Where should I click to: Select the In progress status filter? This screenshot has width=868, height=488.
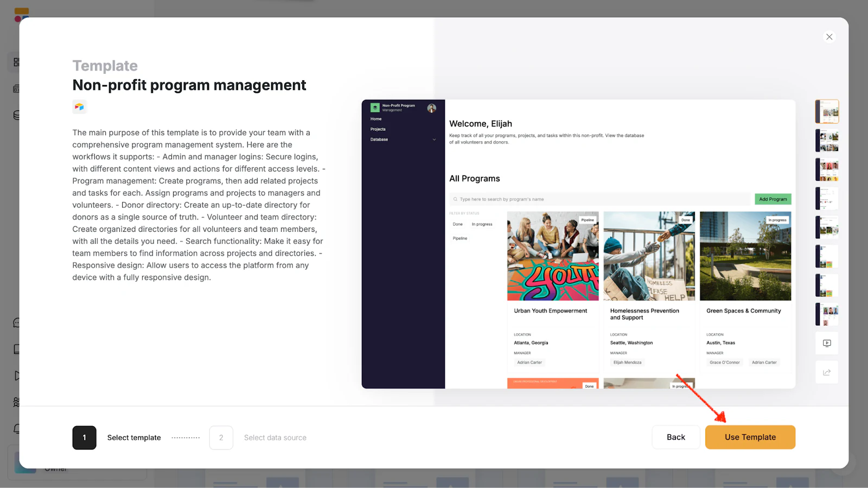click(x=482, y=224)
